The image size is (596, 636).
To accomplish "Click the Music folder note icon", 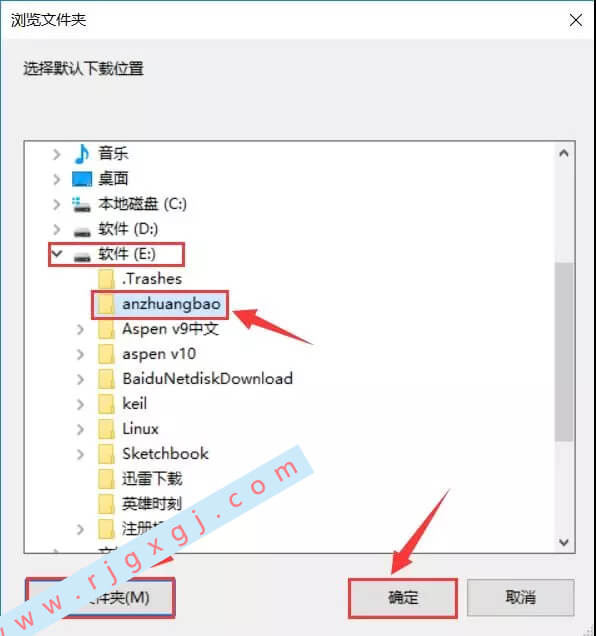I will (82, 154).
